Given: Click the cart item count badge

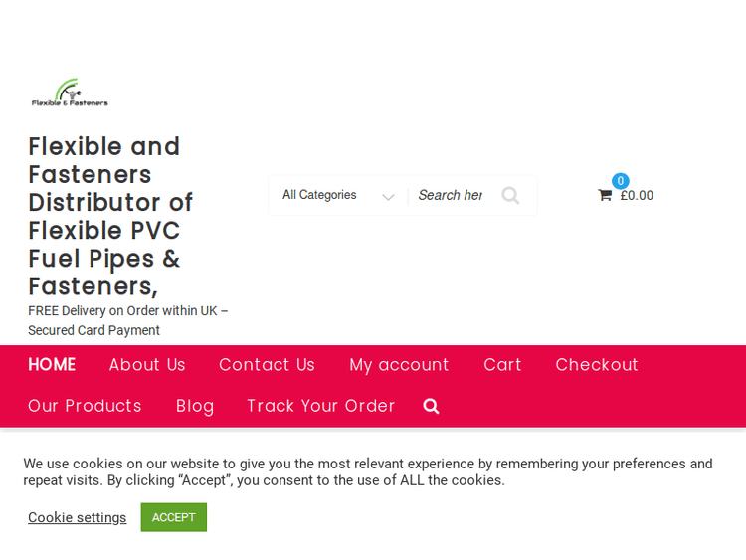Looking at the screenshot, I should (620, 181).
